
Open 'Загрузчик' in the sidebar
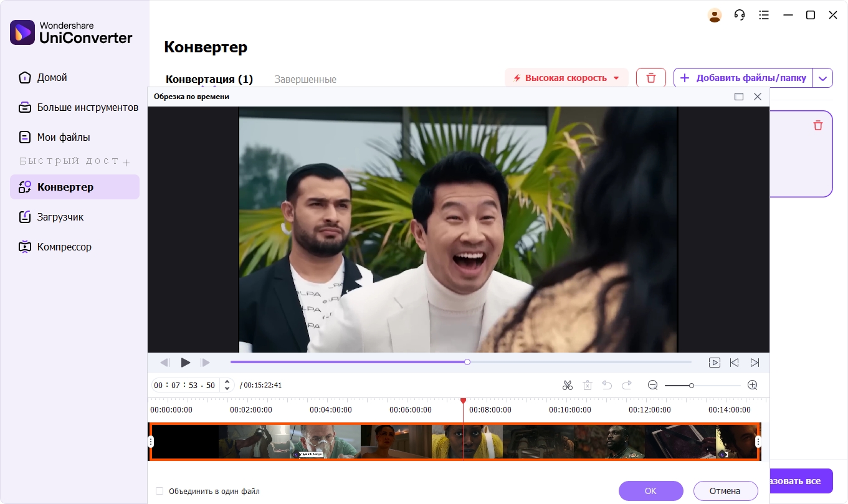(60, 217)
